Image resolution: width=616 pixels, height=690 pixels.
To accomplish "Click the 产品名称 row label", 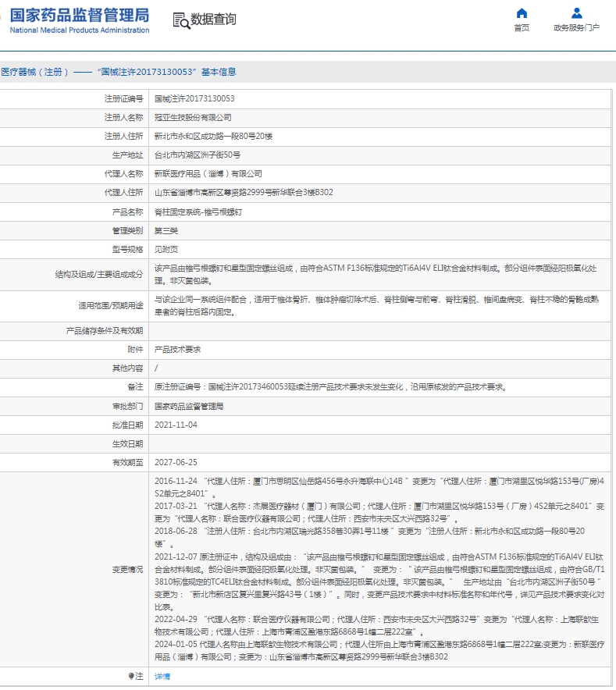I will (128, 212).
